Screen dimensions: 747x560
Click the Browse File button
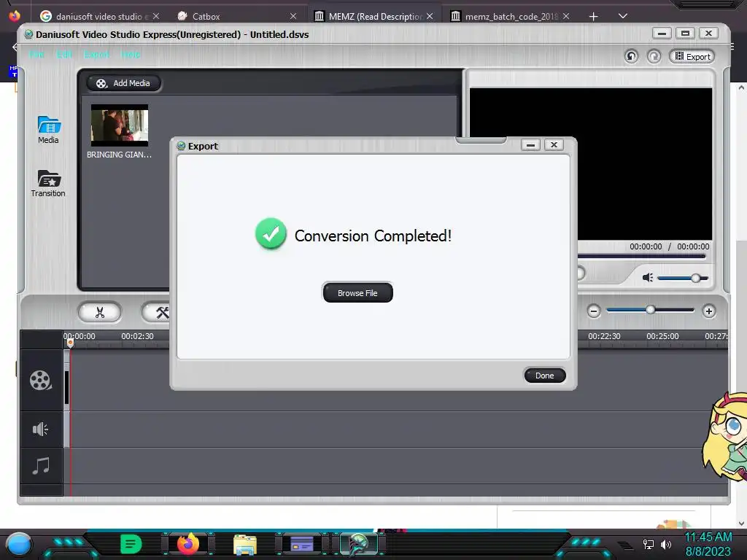point(357,292)
